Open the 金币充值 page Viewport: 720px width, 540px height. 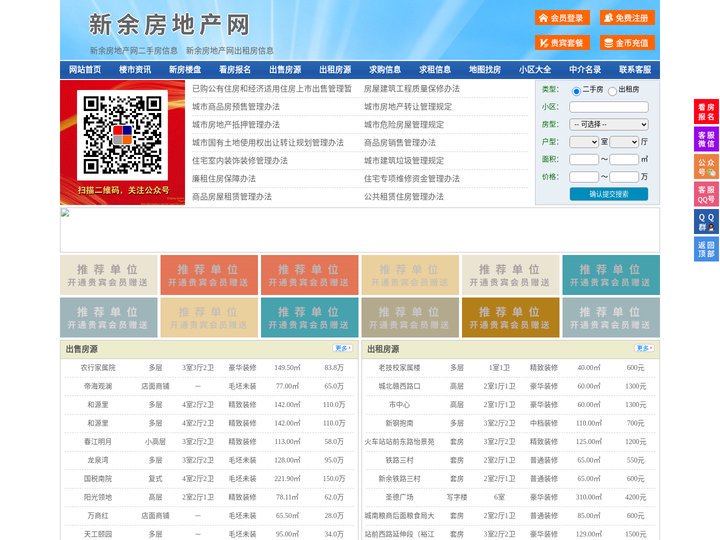[627, 43]
